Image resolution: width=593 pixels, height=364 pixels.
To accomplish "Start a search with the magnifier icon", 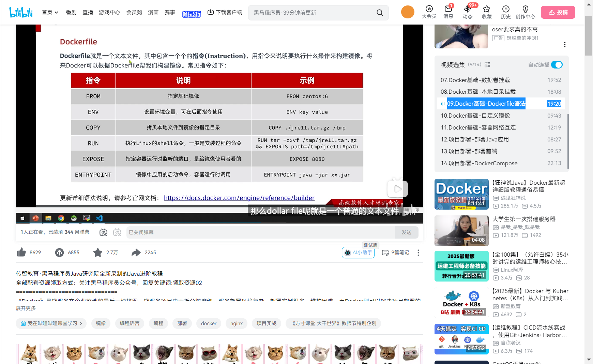I will click(380, 12).
